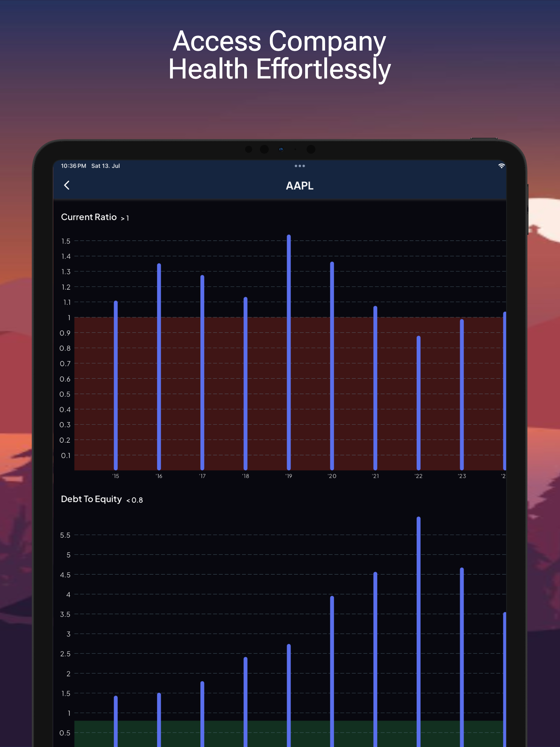Tap the '19 peak bar in Current Ratio chart
Screen dimensions: 560x747
pos(289,352)
